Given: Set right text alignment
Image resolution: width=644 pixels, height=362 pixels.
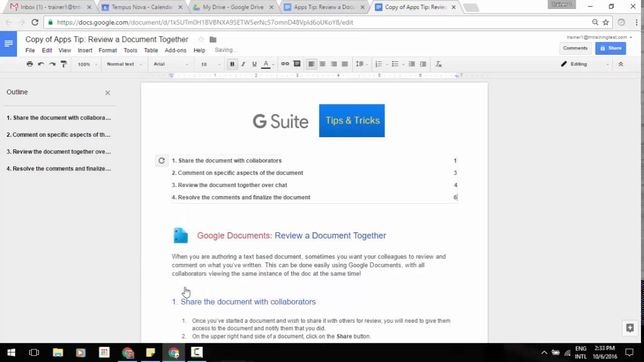Looking at the screenshot, I should 334,64.
